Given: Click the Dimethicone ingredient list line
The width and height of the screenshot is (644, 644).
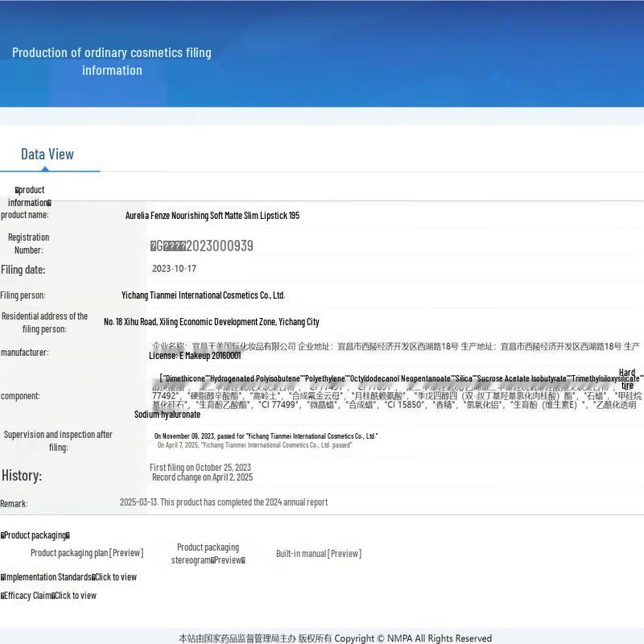Looking at the screenshot, I should click(x=401, y=378).
